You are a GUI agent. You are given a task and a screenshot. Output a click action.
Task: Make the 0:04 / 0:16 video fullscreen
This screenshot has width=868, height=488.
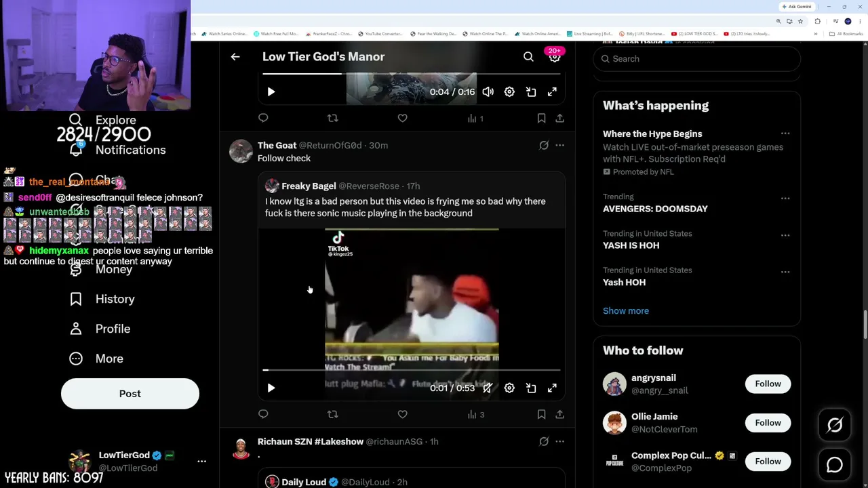[x=552, y=92]
